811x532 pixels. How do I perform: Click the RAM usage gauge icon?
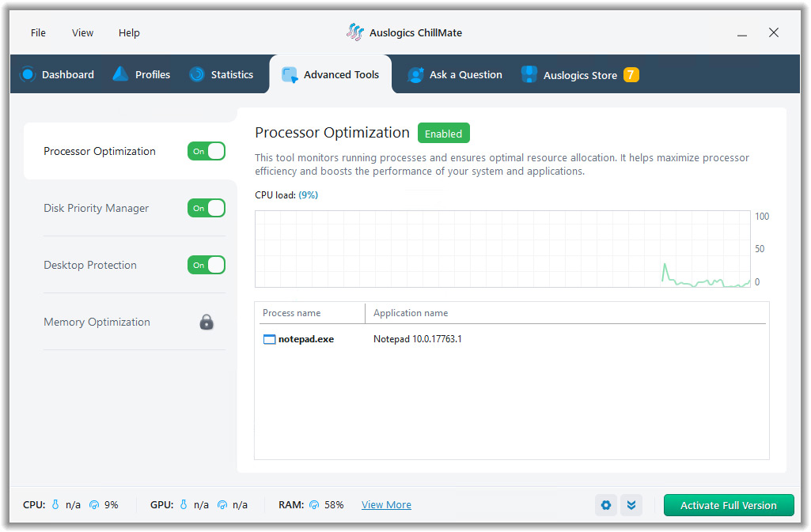click(314, 504)
